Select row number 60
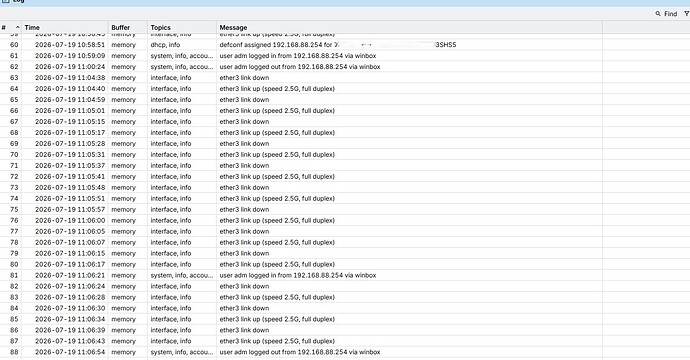This screenshot has height=360, width=690. click(14, 44)
